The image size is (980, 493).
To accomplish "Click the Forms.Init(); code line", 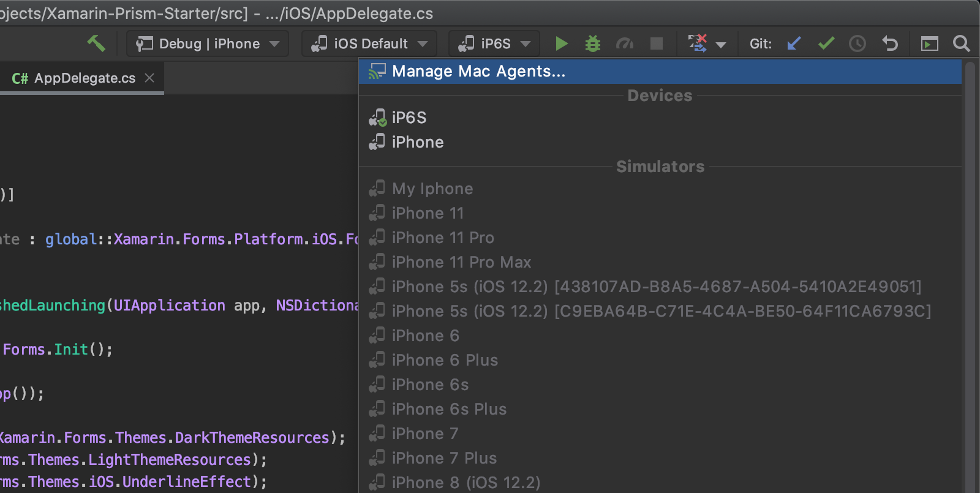I will point(58,350).
